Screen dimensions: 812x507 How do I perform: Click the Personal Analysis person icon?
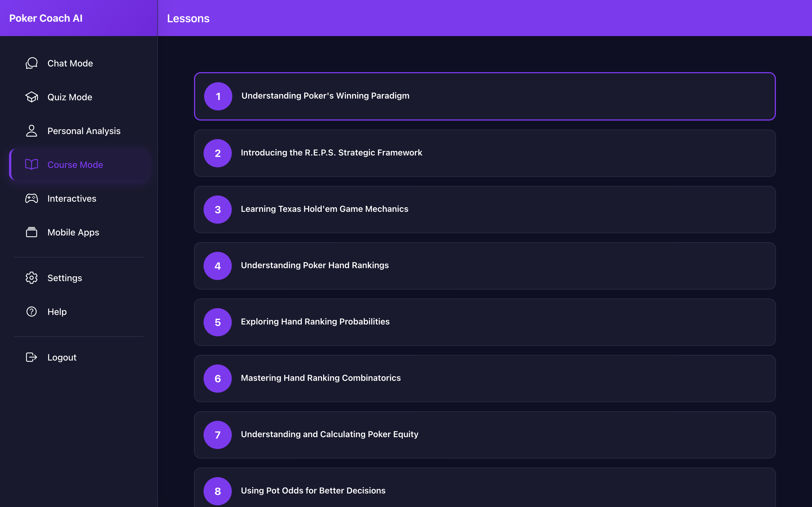tap(32, 131)
